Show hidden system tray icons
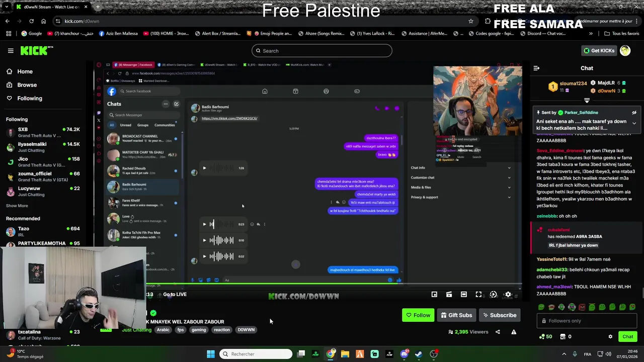This screenshot has width=644, height=362. (564, 354)
